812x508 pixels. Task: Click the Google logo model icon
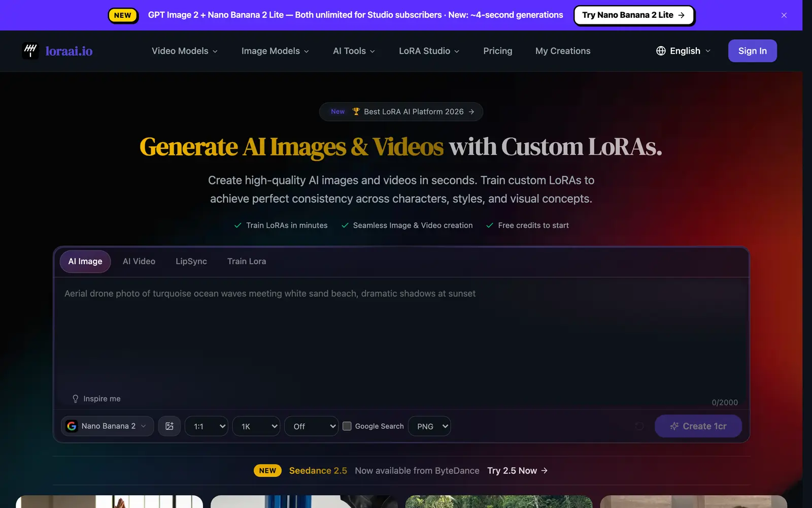coord(72,426)
